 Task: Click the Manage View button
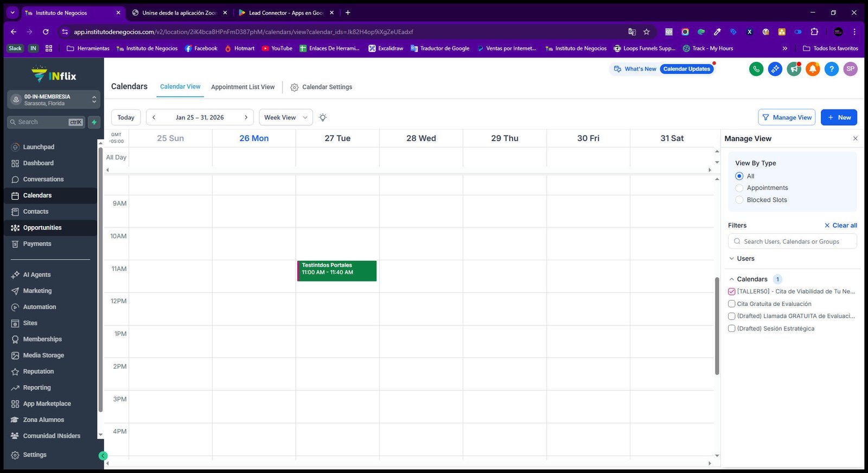[x=787, y=117]
